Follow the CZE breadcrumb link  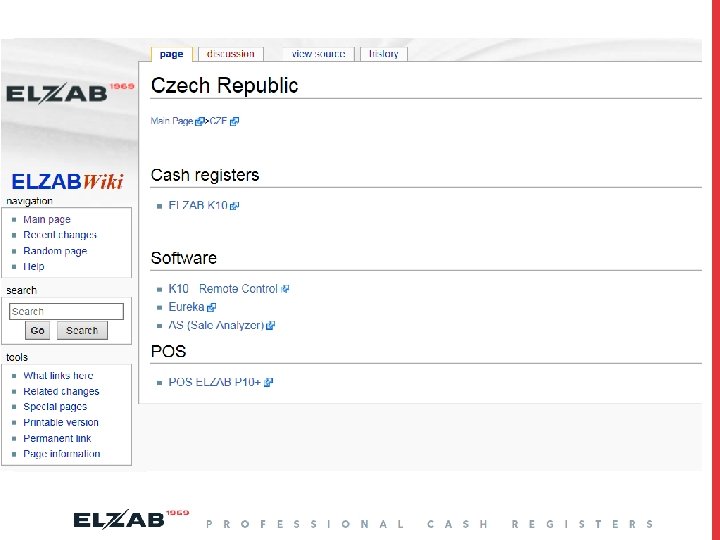(x=218, y=121)
